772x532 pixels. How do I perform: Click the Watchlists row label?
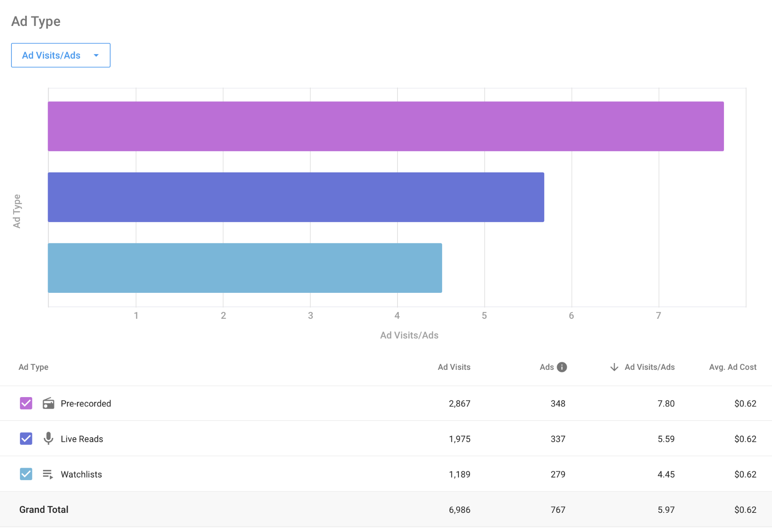click(x=81, y=474)
